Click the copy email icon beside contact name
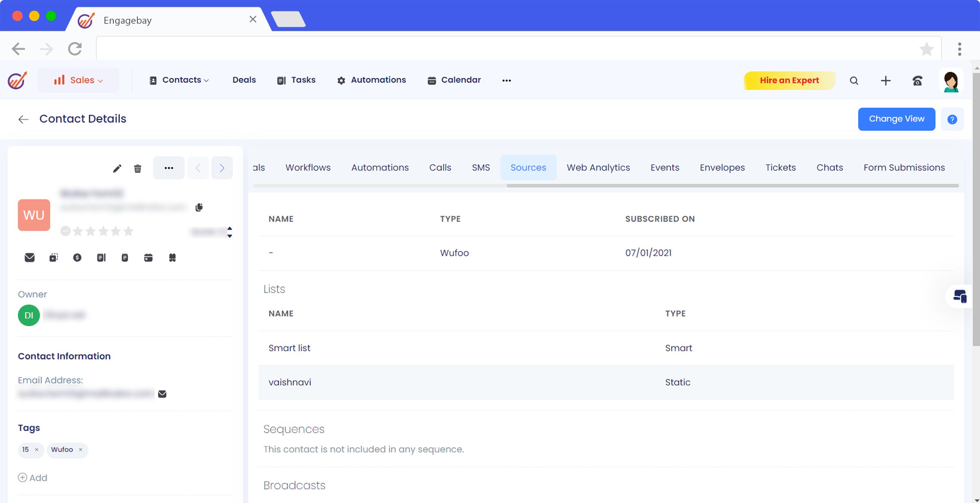Screen dimensions: 980x503 coord(199,207)
